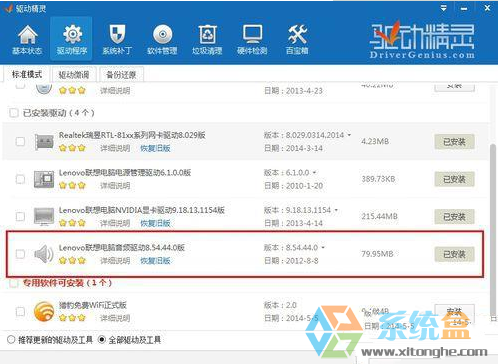Click 已安装 button for NVIDIA driver

pos(454,217)
